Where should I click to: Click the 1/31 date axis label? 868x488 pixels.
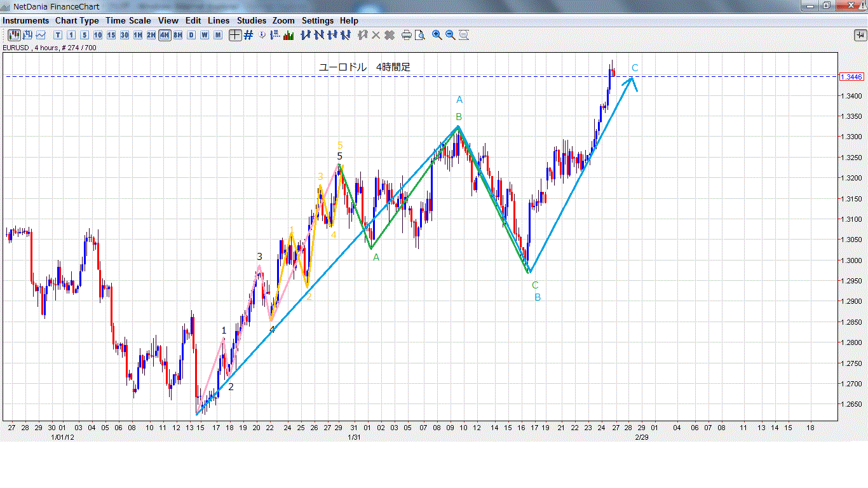pos(355,437)
